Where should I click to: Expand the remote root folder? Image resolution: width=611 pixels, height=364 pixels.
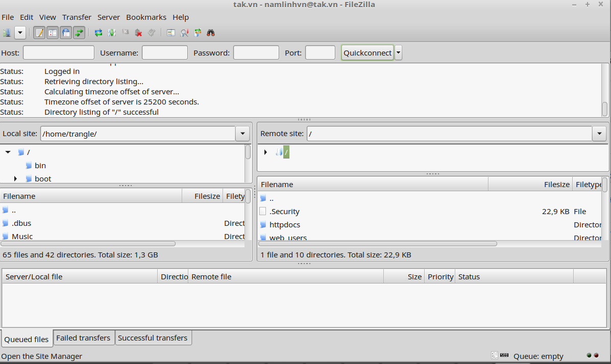[265, 152]
